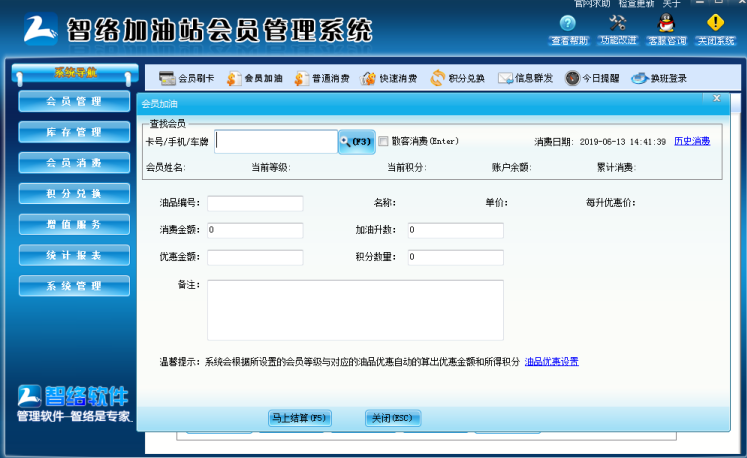Click the 积分数量 input field
This screenshot has width=747, height=458.
pyautogui.click(x=455, y=257)
